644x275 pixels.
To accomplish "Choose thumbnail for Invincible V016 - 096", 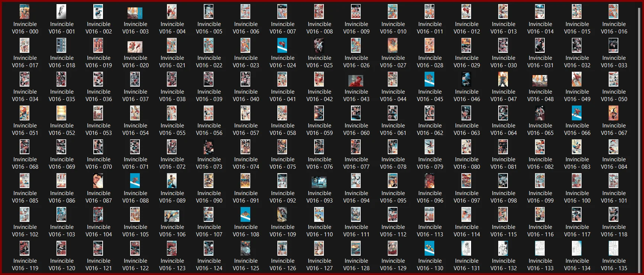I will tap(429, 181).
